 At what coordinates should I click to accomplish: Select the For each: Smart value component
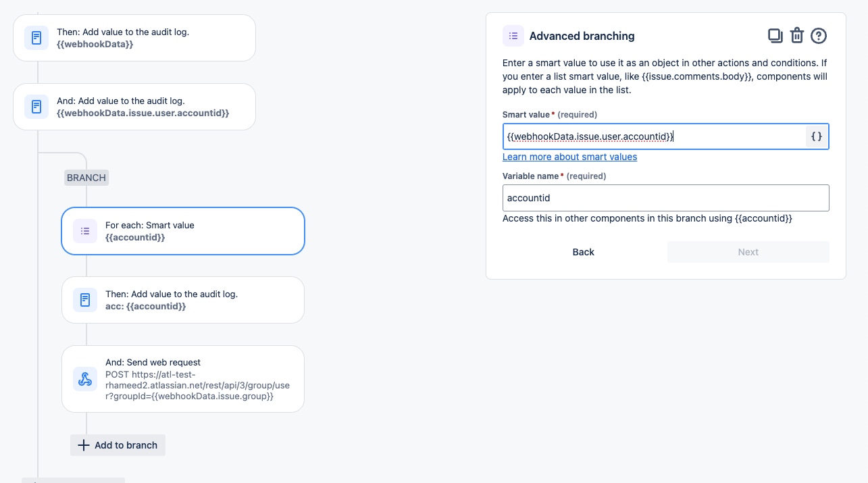point(196,231)
